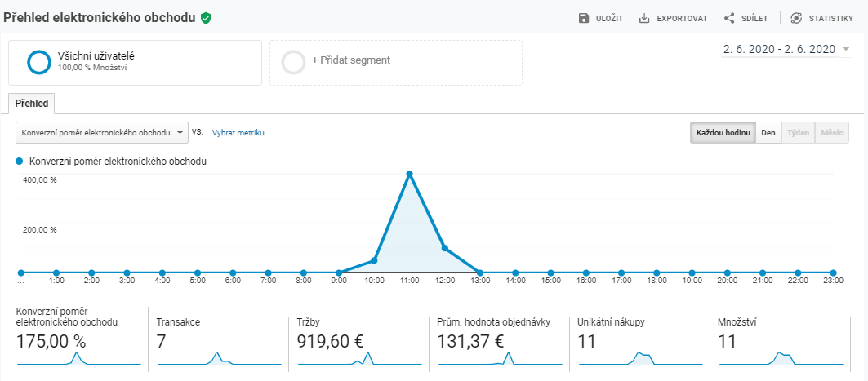Click the chart legend text Konverzní poměr

pyautogui.click(x=118, y=162)
